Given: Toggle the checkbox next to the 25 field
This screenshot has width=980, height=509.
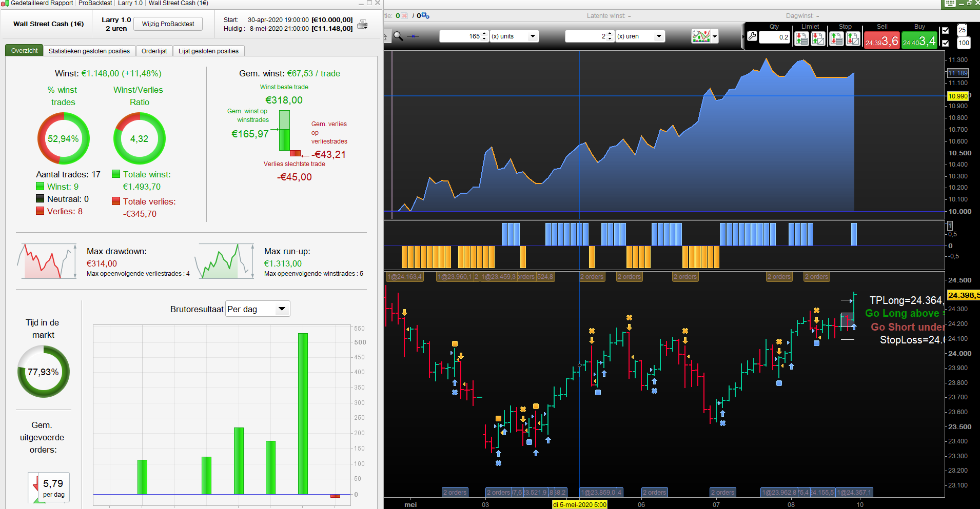Looking at the screenshot, I should (946, 30).
